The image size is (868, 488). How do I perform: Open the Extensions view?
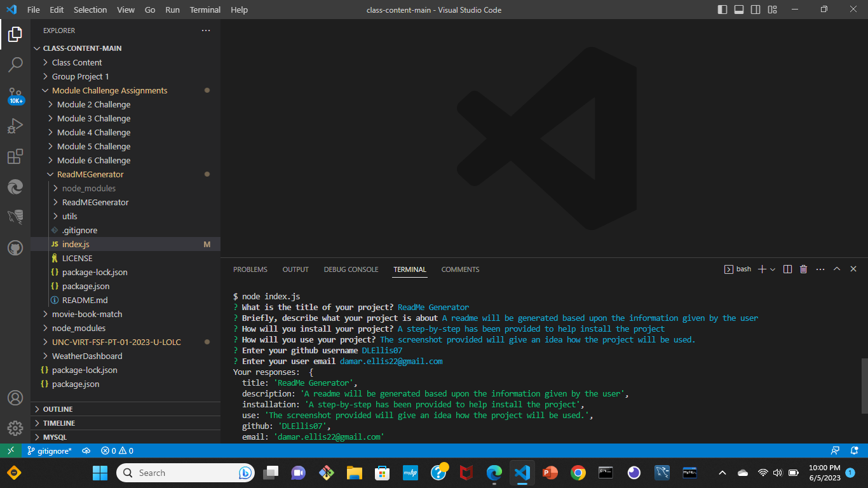pyautogui.click(x=15, y=156)
